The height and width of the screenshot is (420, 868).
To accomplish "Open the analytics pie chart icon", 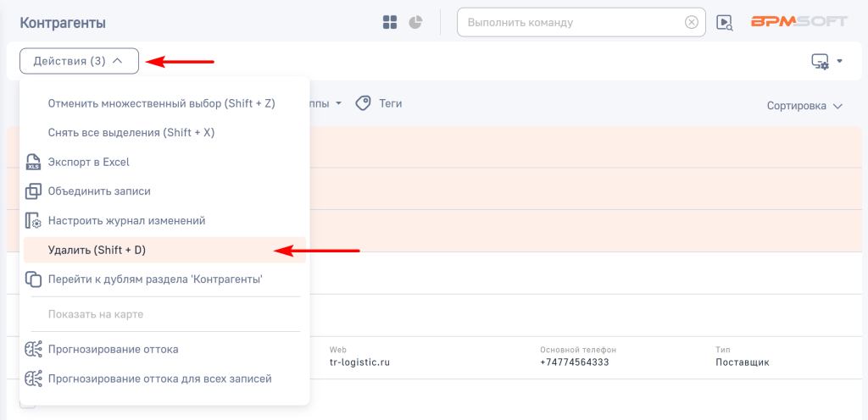I will pos(415,22).
